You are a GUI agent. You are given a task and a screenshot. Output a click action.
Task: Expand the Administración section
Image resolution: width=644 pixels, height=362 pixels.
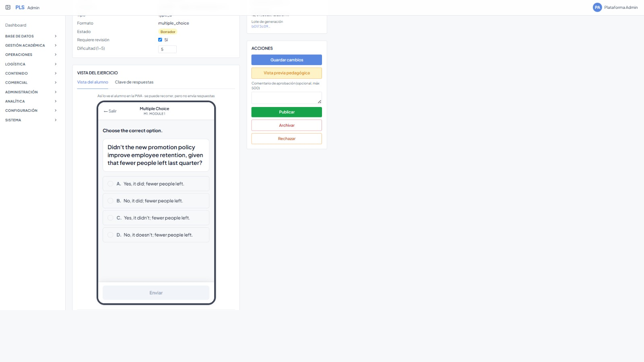tap(31, 92)
